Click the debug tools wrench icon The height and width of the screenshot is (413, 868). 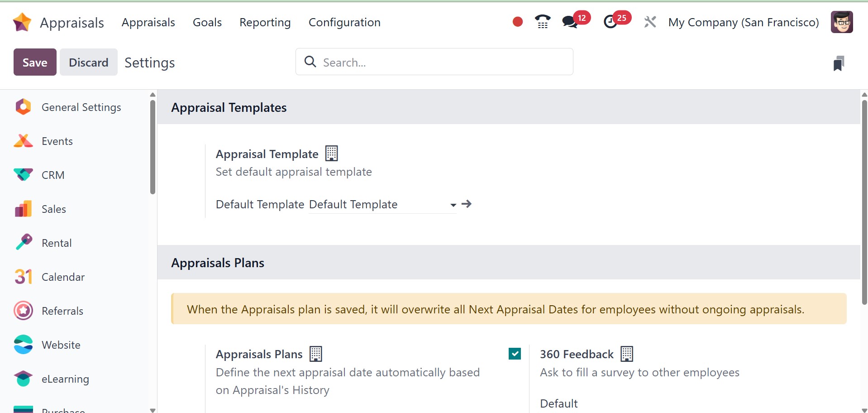650,22
